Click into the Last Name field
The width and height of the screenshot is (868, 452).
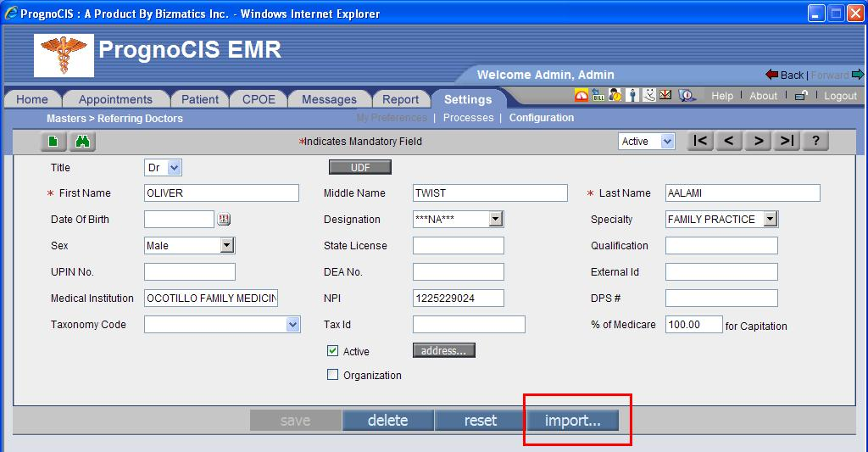743,193
